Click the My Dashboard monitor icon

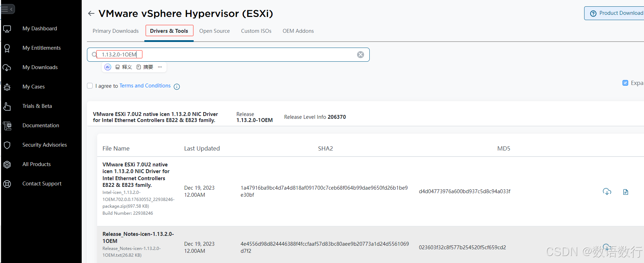[7, 29]
